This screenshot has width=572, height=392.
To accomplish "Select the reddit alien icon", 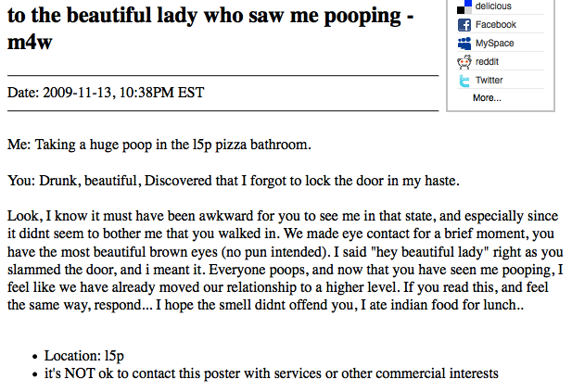I will (464, 62).
